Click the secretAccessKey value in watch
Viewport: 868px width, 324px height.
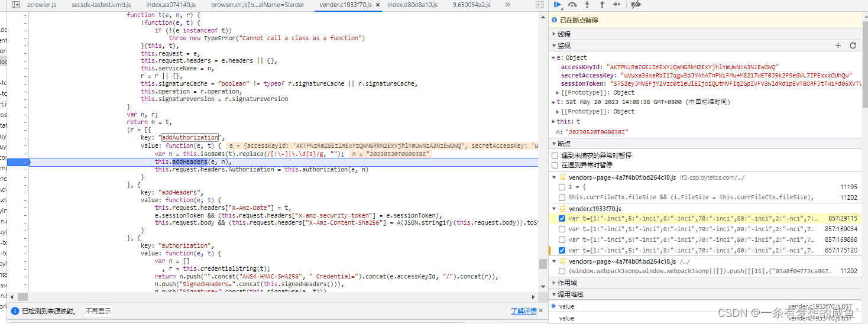(737, 76)
